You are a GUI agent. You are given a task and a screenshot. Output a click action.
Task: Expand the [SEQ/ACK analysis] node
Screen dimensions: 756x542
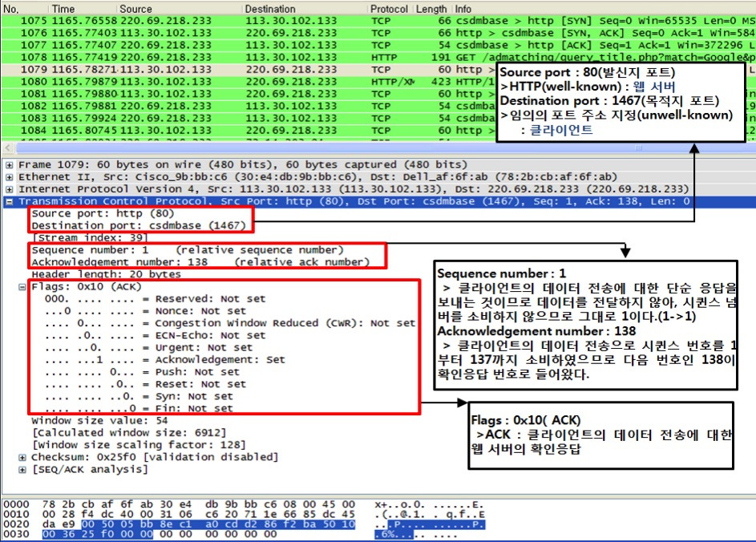click(22, 469)
